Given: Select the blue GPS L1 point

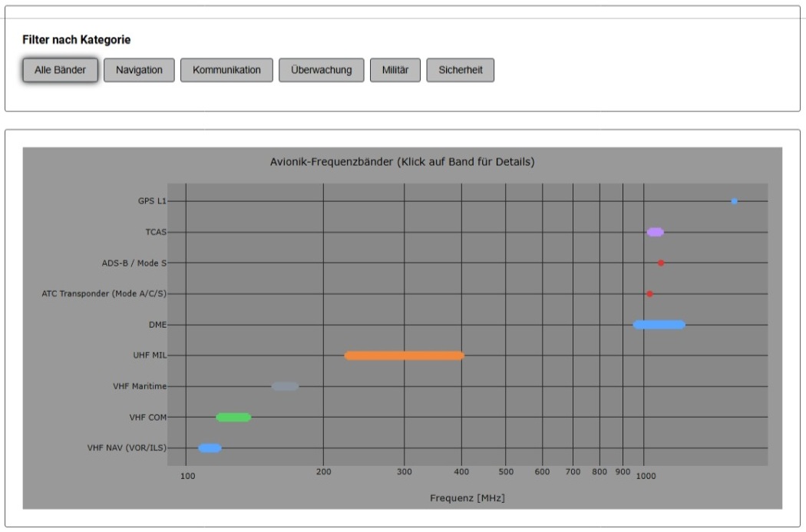Looking at the screenshot, I should 735,201.
